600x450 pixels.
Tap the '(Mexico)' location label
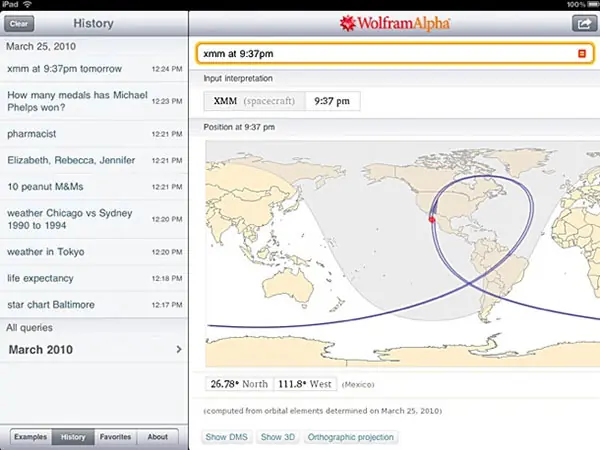click(358, 385)
